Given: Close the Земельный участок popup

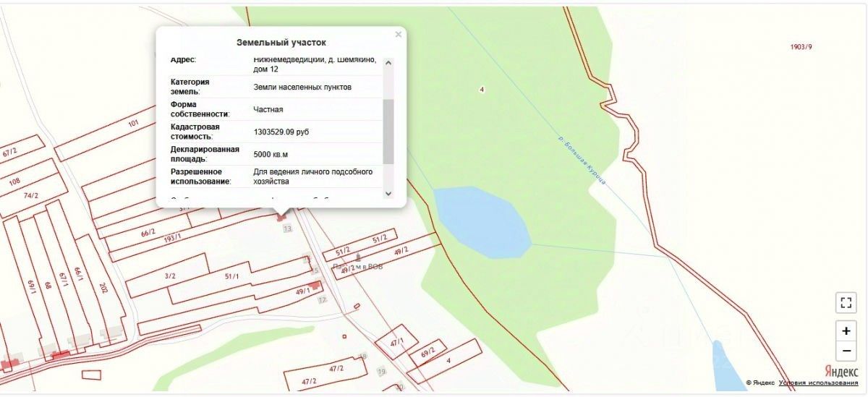Looking at the screenshot, I should (398, 34).
